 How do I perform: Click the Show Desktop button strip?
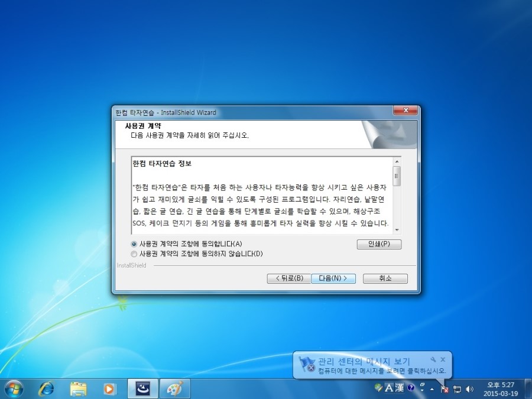click(x=528, y=389)
